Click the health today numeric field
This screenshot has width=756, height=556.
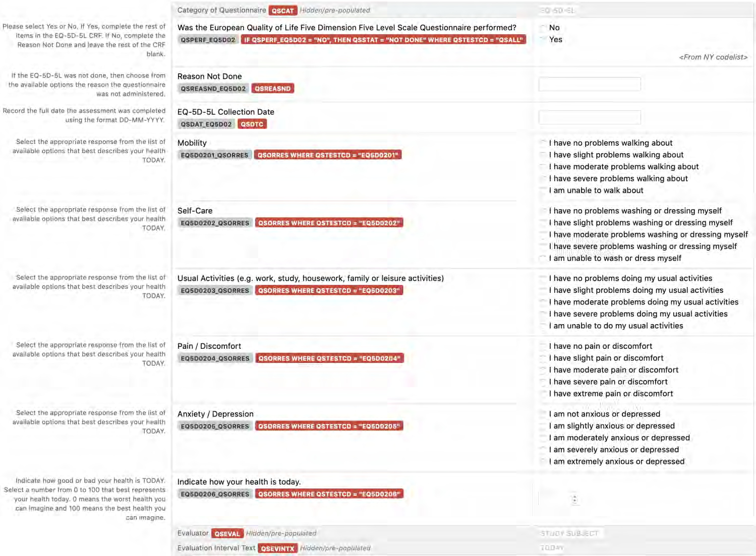(558, 499)
